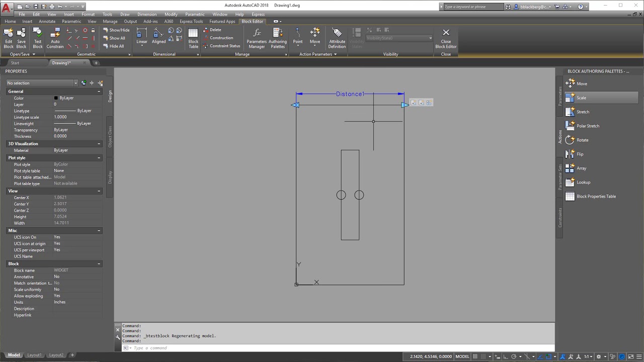
Task: Select the Rotate action in palette
Action: click(601, 140)
